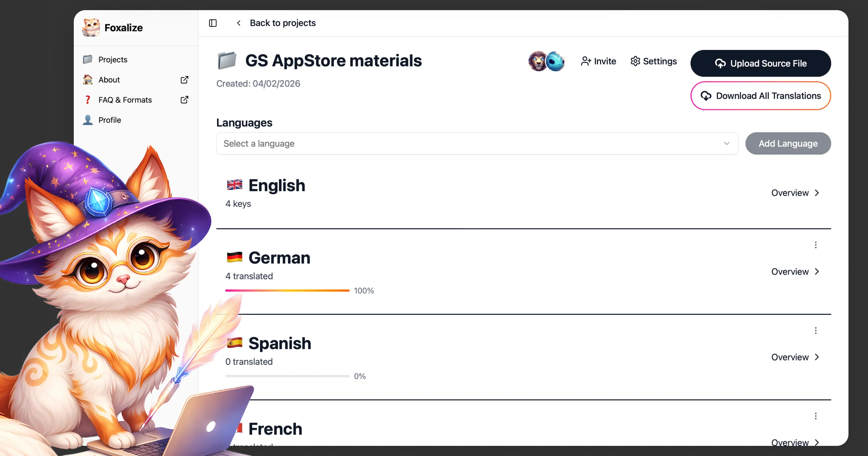Go to Projects in sidebar
This screenshot has width=868, height=456.
tap(113, 59)
